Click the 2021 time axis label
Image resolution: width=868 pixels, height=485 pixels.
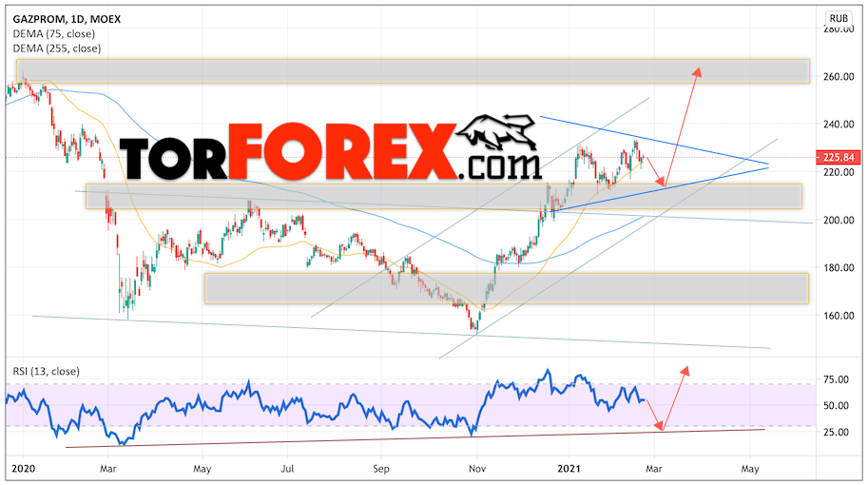(569, 469)
